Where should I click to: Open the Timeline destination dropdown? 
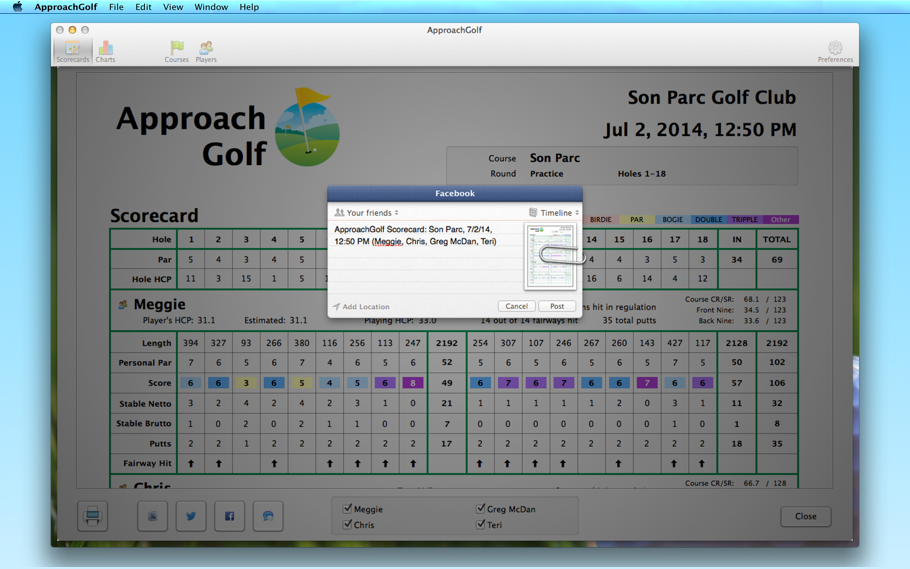coord(554,213)
